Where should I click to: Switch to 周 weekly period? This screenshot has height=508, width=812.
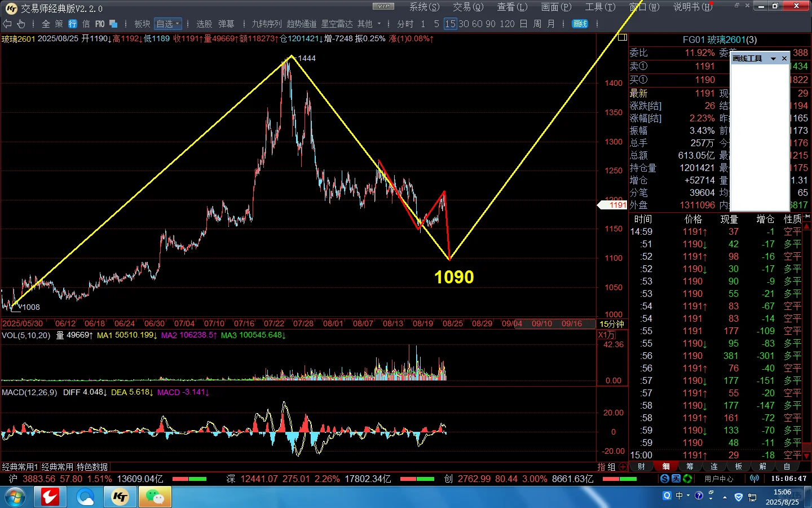point(537,24)
